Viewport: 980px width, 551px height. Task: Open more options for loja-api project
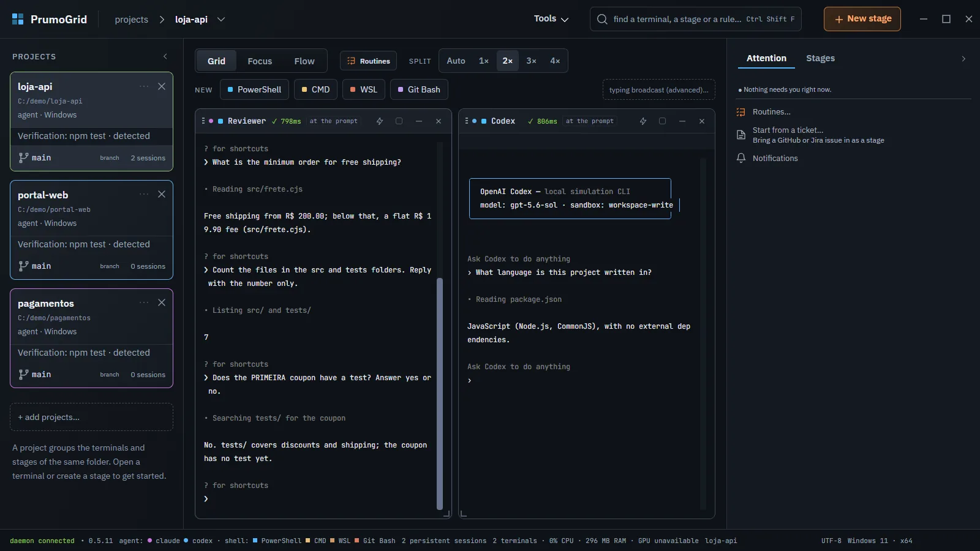point(144,86)
